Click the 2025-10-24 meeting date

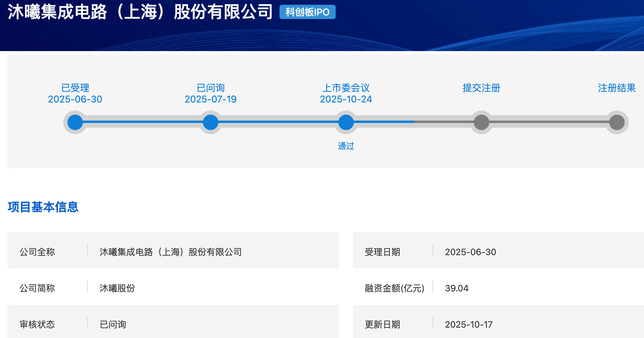coord(346,99)
